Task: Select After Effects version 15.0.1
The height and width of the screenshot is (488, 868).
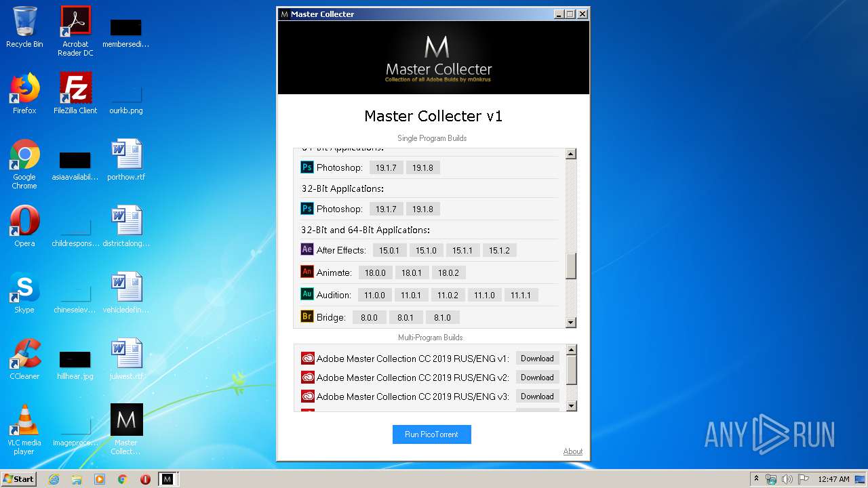Action: click(389, 250)
